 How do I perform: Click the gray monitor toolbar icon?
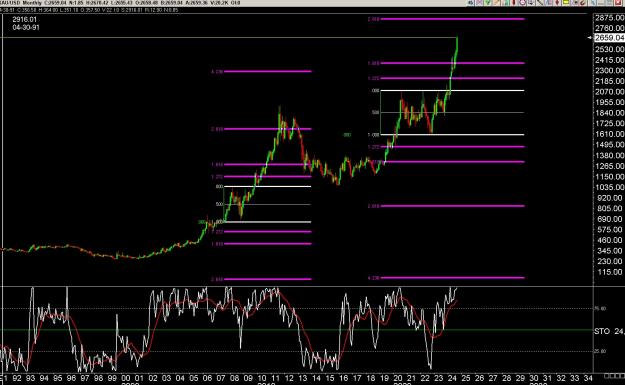click(531, 3)
